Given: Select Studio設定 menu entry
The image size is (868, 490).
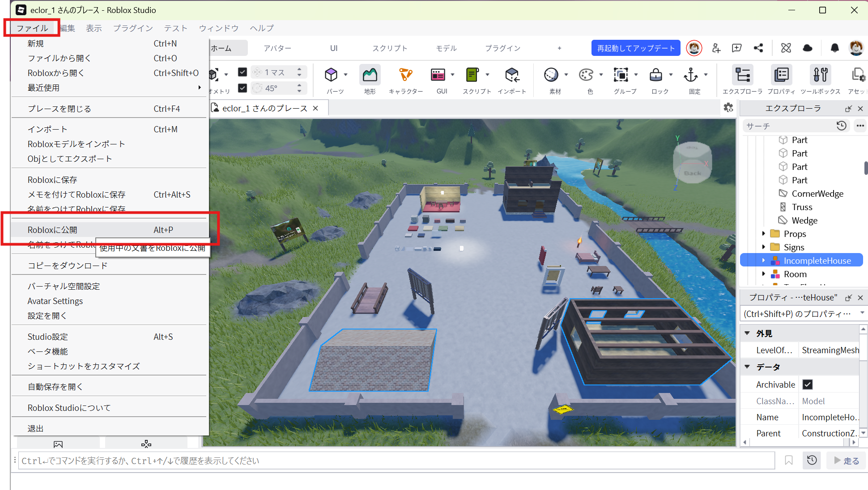Looking at the screenshot, I should coord(110,337).
